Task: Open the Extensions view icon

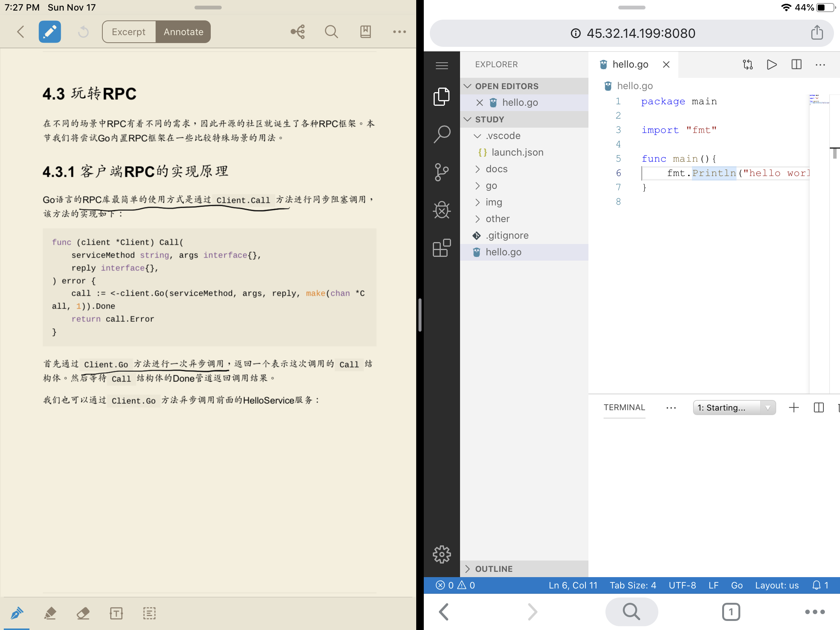Action: [442, 248]
